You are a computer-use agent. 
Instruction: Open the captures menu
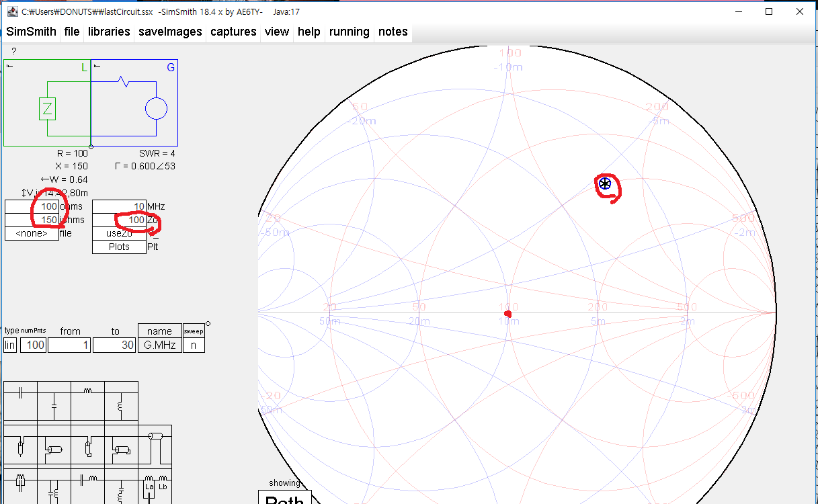(x=233, y=32)
